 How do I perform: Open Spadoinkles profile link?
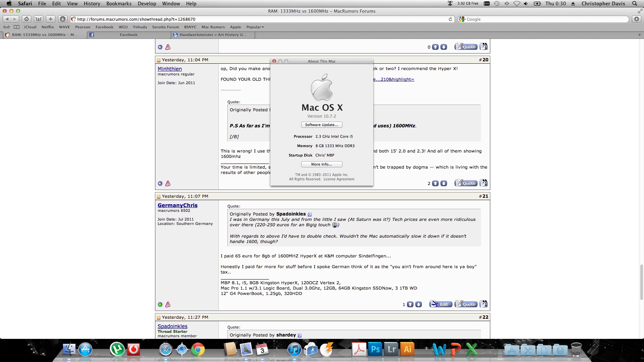172,326
